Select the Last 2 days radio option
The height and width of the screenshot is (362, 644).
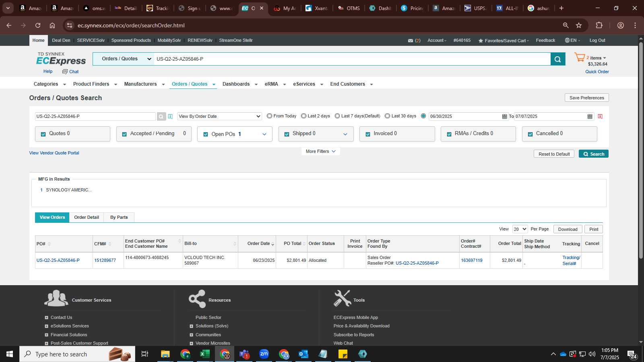pyautogui.click(x=303, y=116)
